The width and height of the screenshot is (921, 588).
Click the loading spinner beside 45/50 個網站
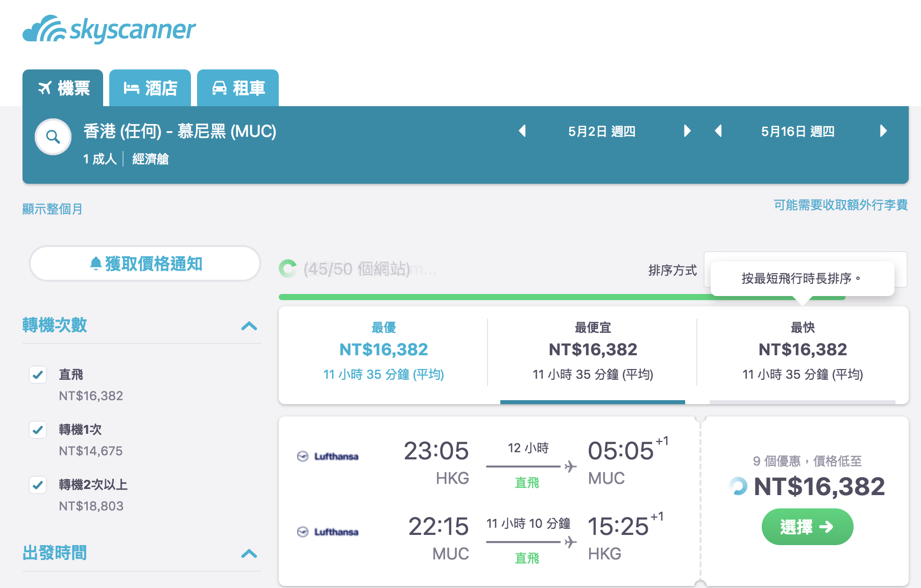pyautogui.click(x=288, y=268)
